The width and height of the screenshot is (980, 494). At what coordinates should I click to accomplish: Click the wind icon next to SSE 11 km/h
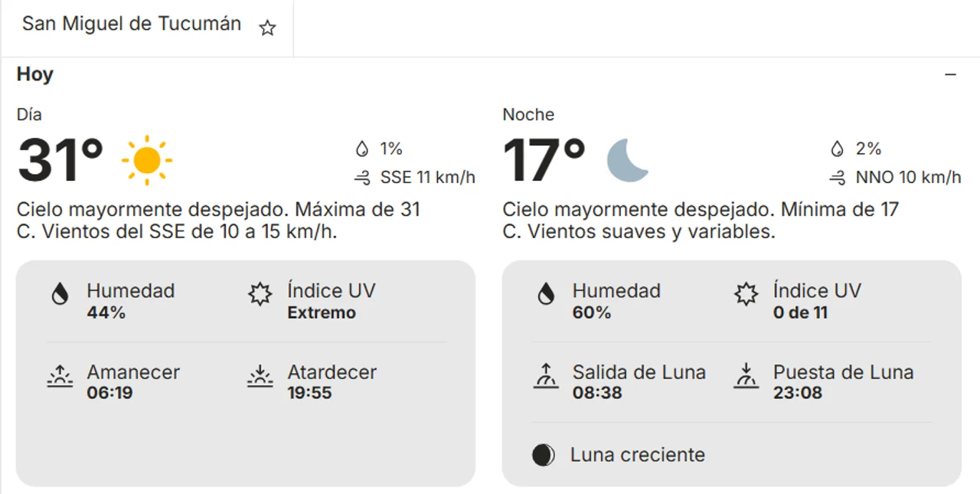[363, 177]
